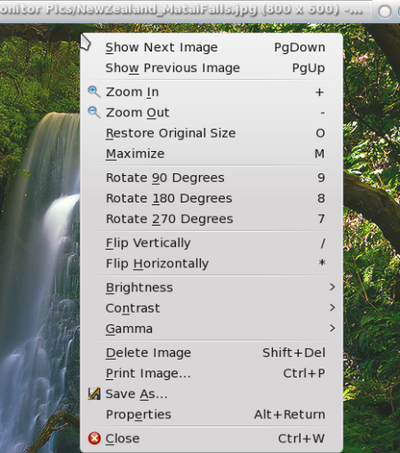Select Show Next Image

coord(211,47)
